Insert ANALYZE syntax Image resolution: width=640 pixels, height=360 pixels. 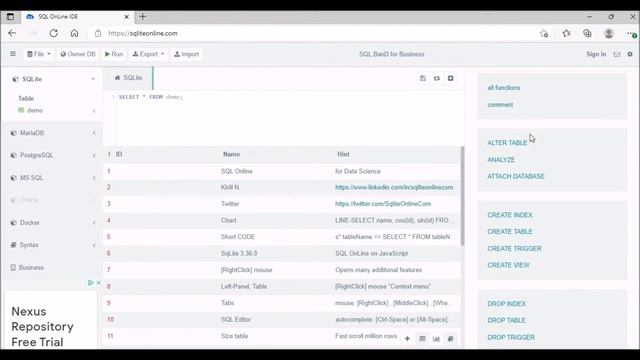coord(501,160)
